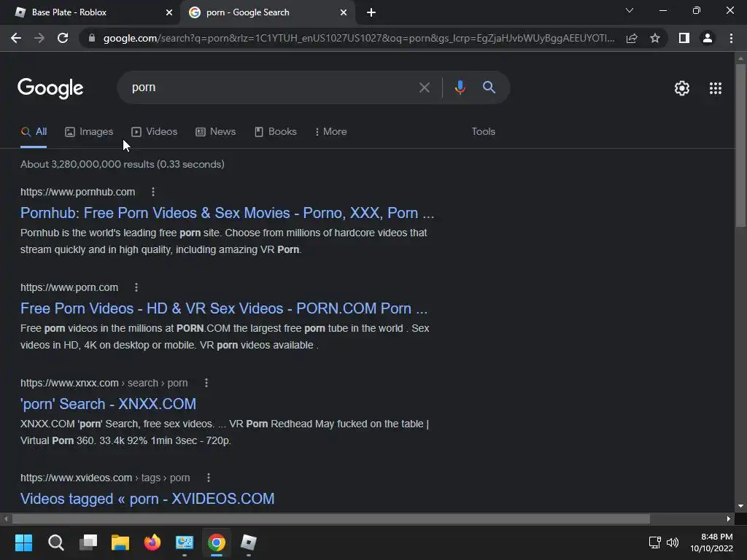Click the Google logo

(50, 88)
